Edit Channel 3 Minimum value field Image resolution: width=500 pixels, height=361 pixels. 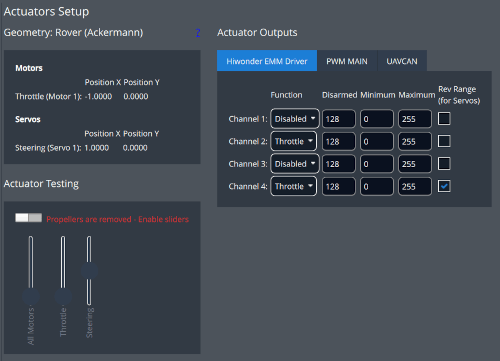pyautogui.click(x=377, y=164)
